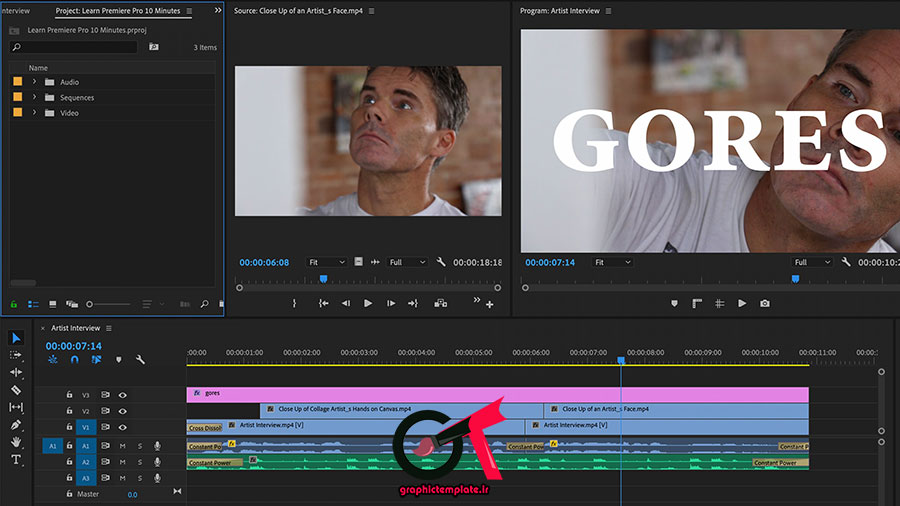
Task: Click the Program monitor playhead
Action: coord(796,279)
